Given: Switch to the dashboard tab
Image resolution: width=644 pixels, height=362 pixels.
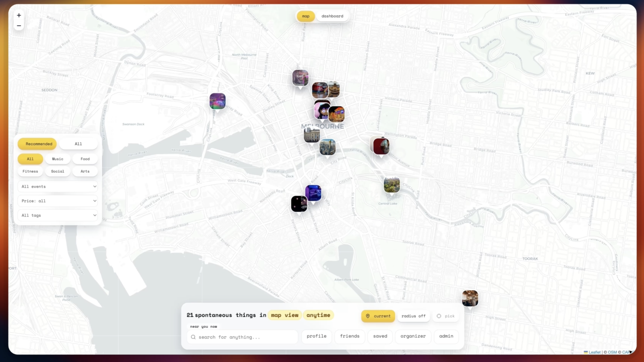Looking at the screenshot, I should pyautogui.click(x=332, y=16).
